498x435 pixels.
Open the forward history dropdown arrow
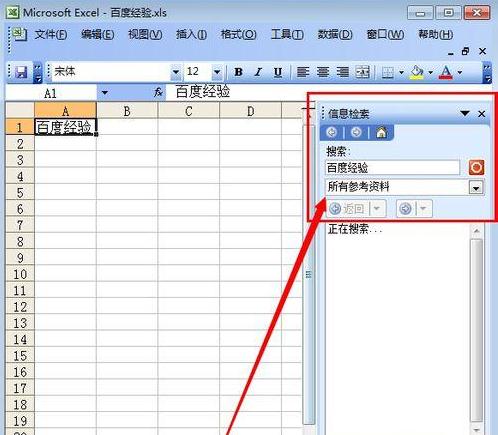tap(423, 209)
